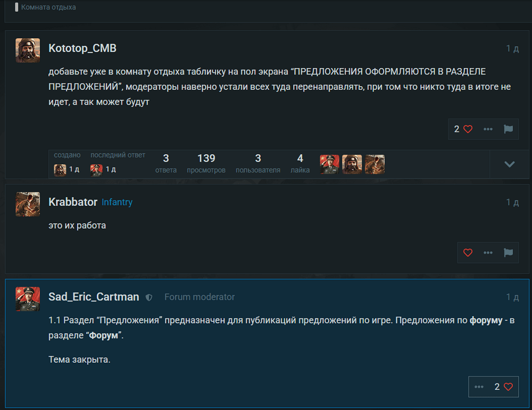Click the 139 просмотров views statistic
532x410 pixels.
tap(206, 163)
